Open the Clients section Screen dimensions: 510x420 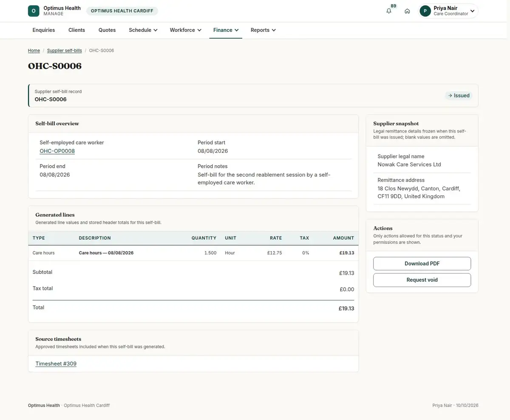(x=77, y=30)
